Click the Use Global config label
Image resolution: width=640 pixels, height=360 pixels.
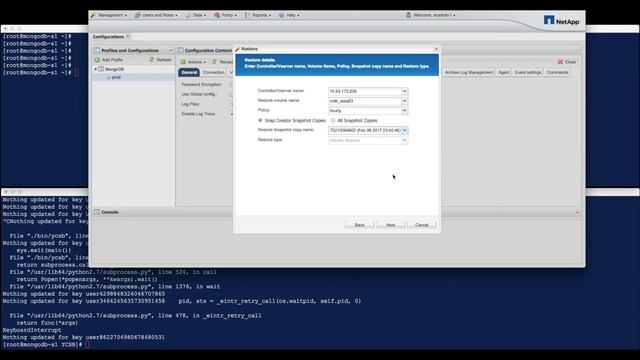point(198,94)
